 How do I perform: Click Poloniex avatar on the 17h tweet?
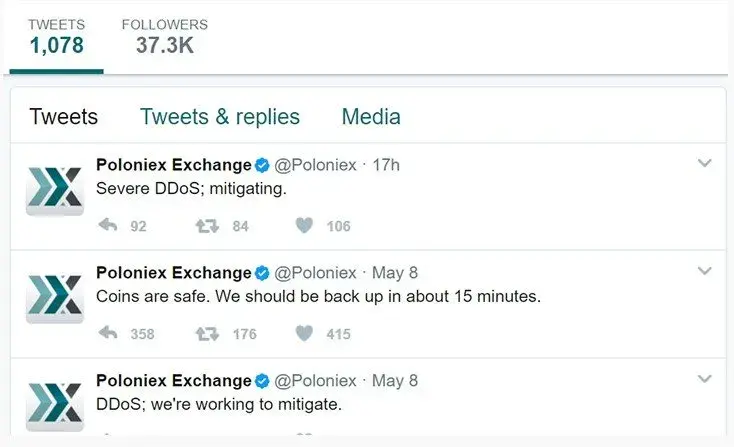(54, 186)
